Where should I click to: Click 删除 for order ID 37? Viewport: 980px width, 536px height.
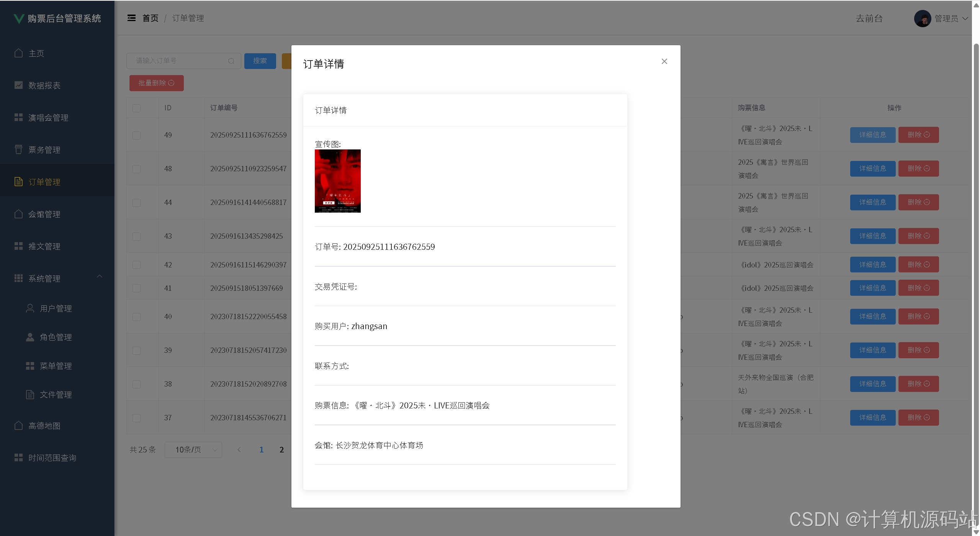(919, 418)
